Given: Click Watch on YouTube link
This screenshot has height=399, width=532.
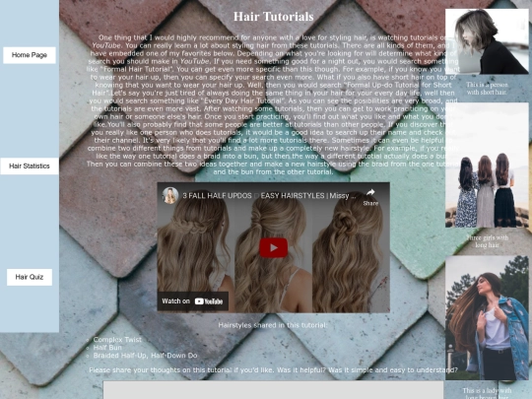Looking at the screenshot, I should coord(192,300).
